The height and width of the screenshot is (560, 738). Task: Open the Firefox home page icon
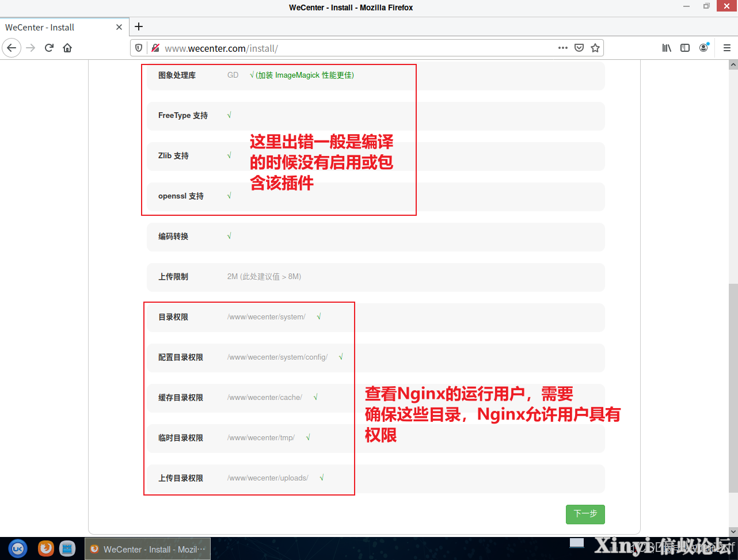pyautogui.click(x=67, y=48)
